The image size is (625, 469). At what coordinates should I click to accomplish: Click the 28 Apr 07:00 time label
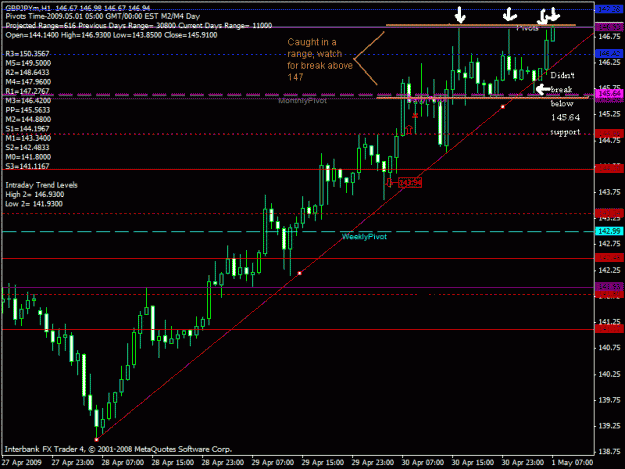(x=122, y=463)
